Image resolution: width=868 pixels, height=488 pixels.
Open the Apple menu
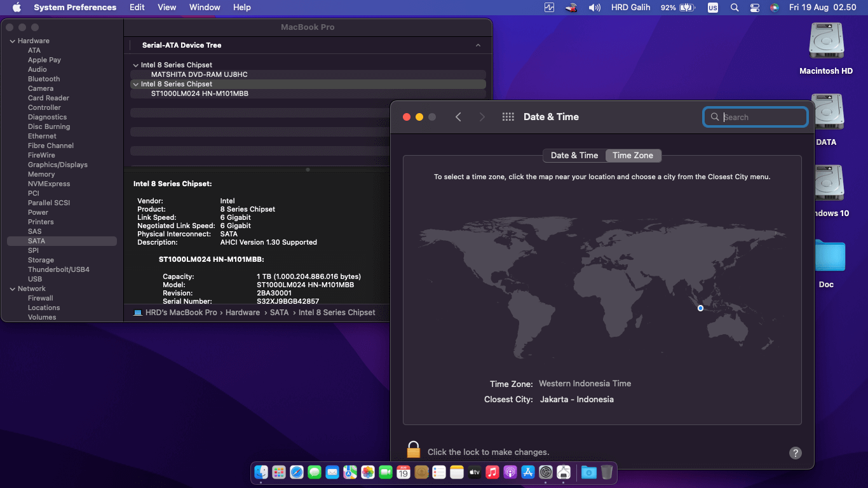pyautogui.click(x=17, y=8)
